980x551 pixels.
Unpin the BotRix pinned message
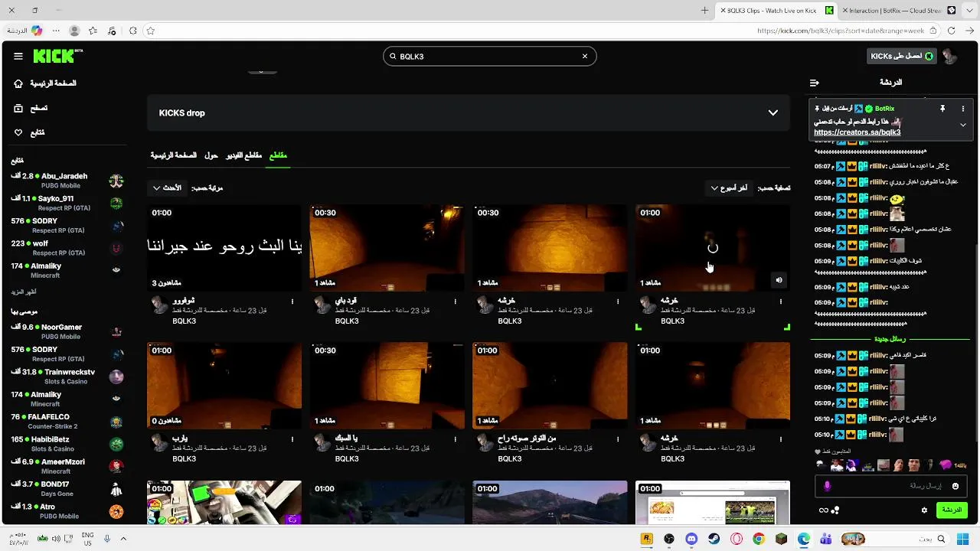(942, 109)
